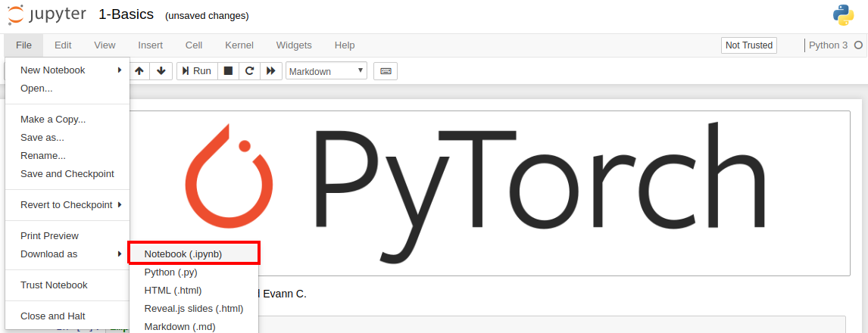Click the Jupyter logo
The height and width of the screenshot is (333, 868).
coord(48,15)
